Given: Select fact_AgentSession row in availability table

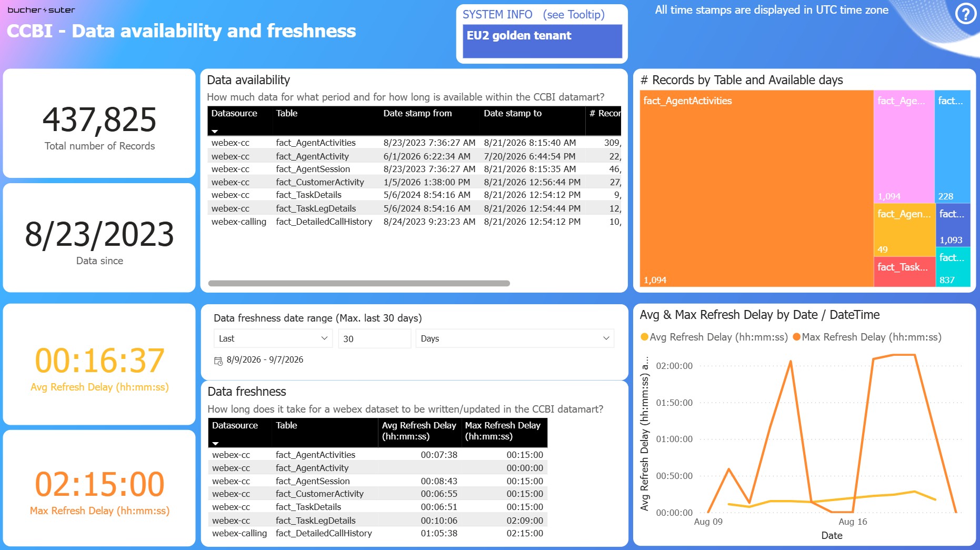Looking at the screenshot, I should click(x=415, y=169).
